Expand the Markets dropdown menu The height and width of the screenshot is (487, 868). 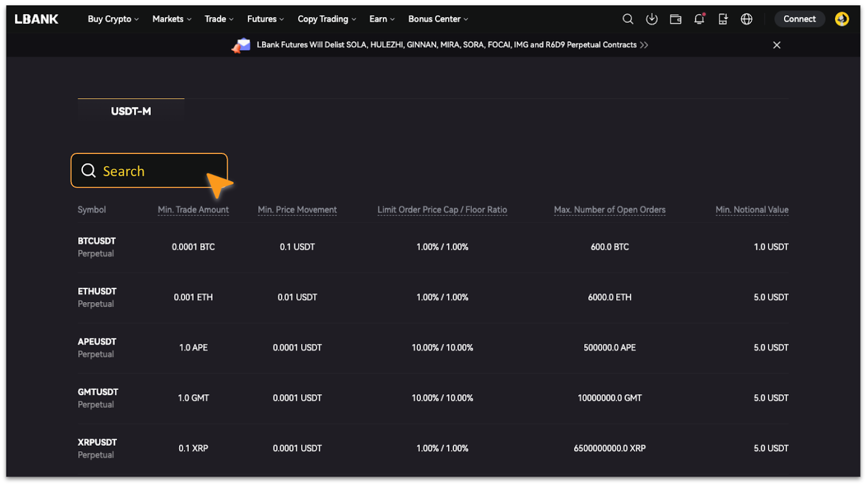[171, 19]
